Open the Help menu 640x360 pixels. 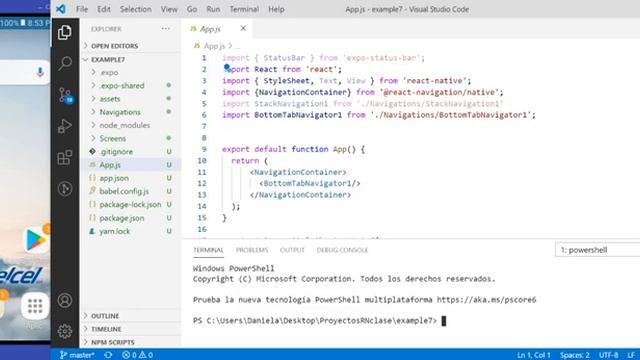point(276,9)
